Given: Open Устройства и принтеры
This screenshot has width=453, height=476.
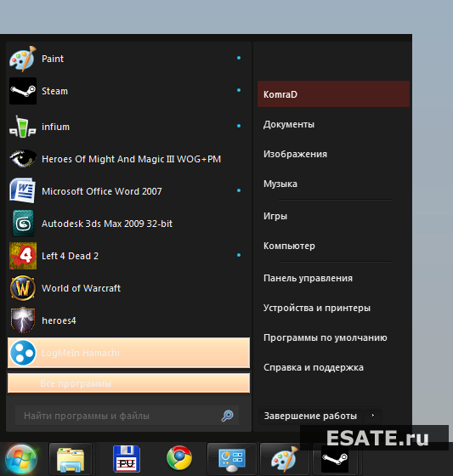Looking at the screenshot, I should 317,308.
